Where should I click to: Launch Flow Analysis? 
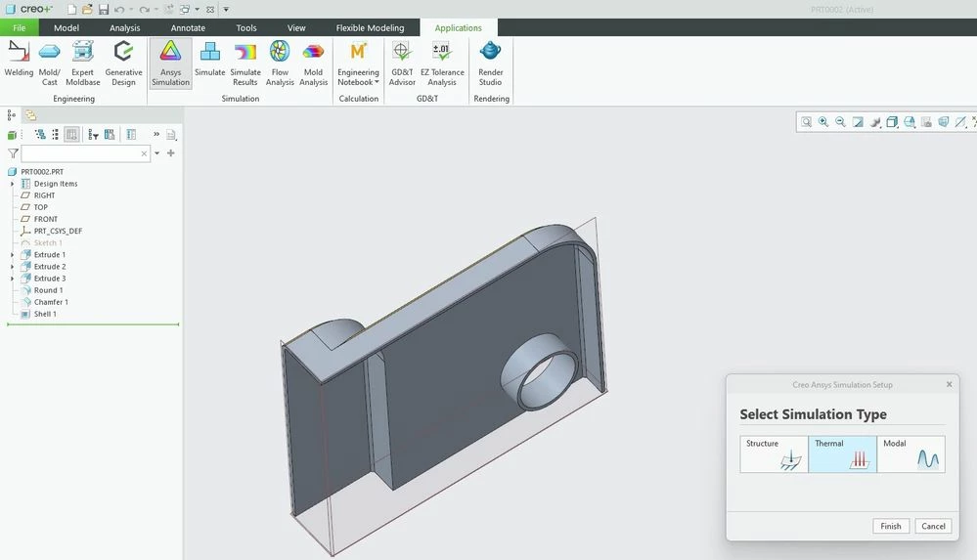[280, 62]
